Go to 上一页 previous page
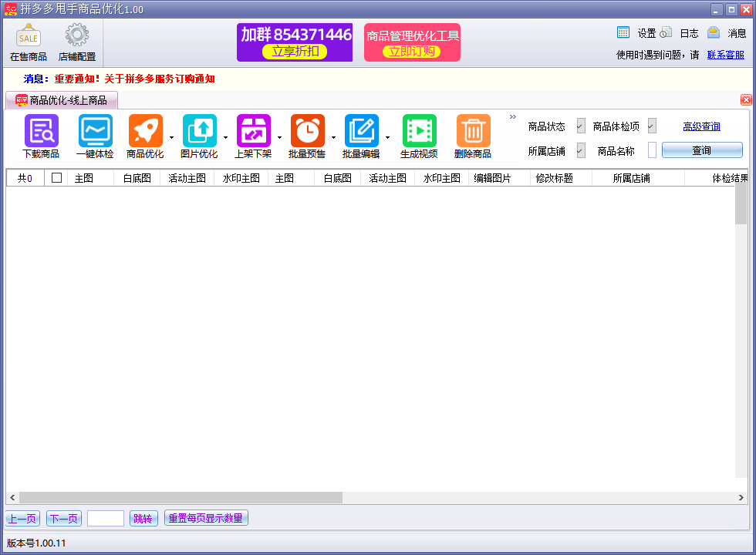 click(x=22, y=518)
